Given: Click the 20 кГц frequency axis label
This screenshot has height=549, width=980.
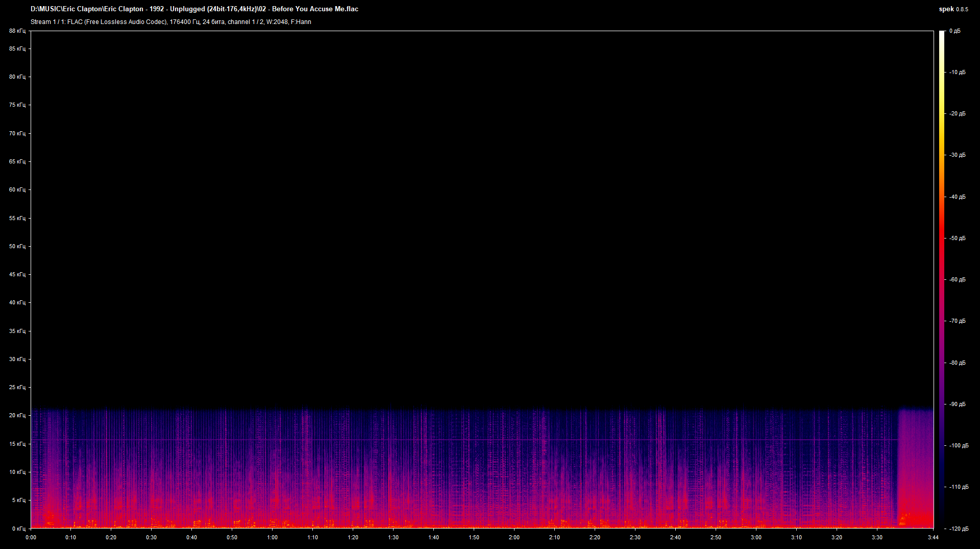Looking at the screenshot, I should (17, 416).
